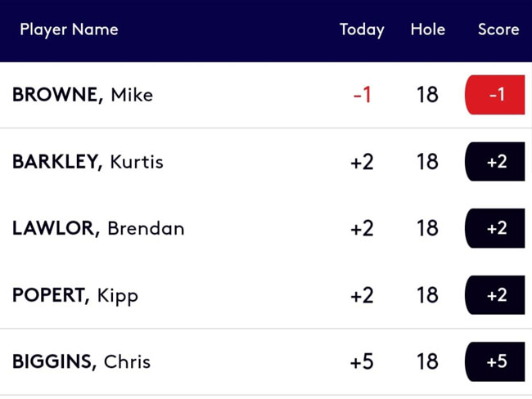This screenshot has height=399, width=532.
Task: Click the Score column header
Action: click(x=498, y=29)
